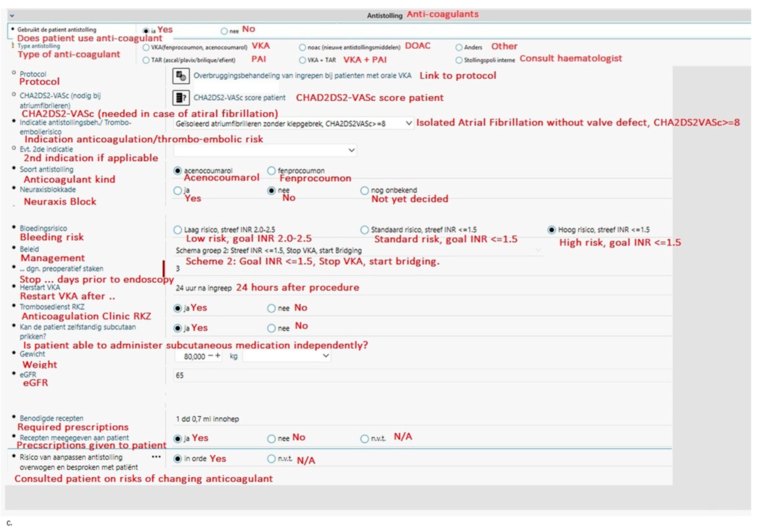
Task: Open CHA2DS2-VASc score patient link
Action: click(x=239, y=98)
